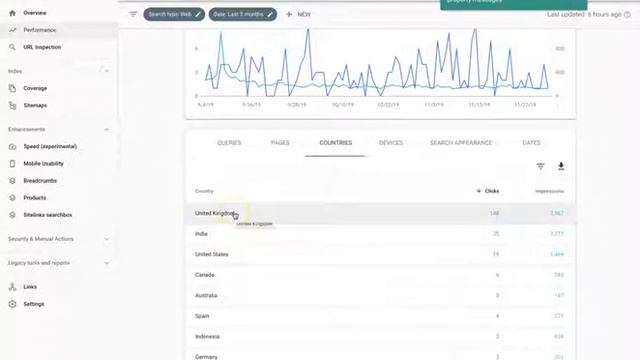The image size is (640, 360).
Task: Select the Indonesia row
Action: point(381,336)
